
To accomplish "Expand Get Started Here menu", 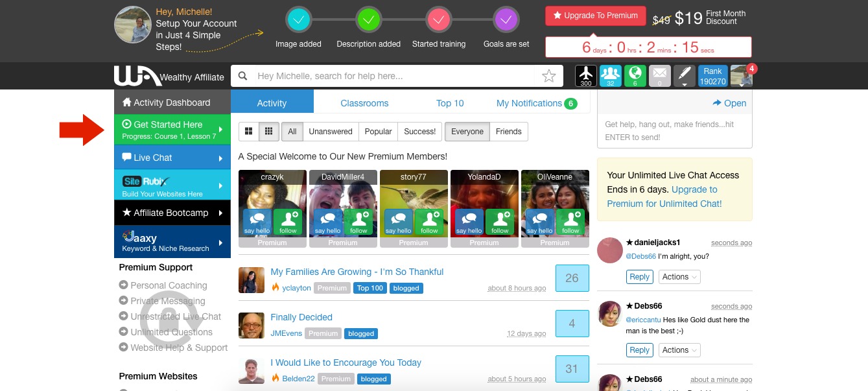I will [x=172, y=130].
